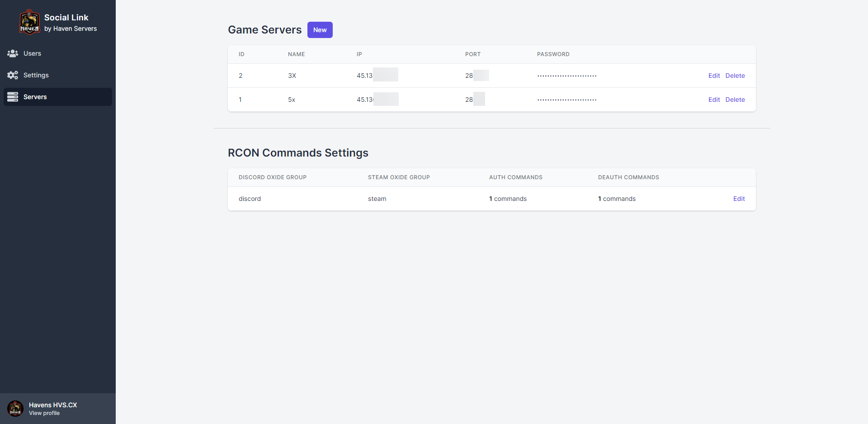Edit the 5x game server

[x=714, y=100]
